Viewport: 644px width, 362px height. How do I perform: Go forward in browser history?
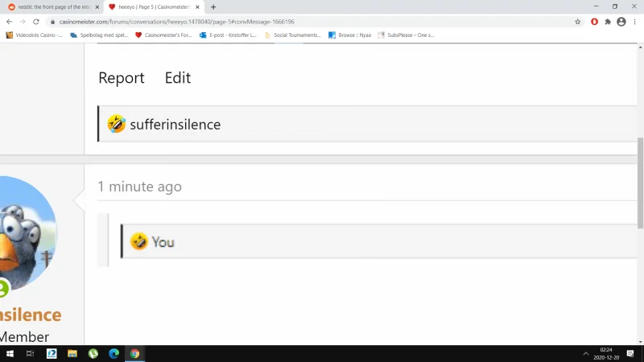(x=23, y=22)
